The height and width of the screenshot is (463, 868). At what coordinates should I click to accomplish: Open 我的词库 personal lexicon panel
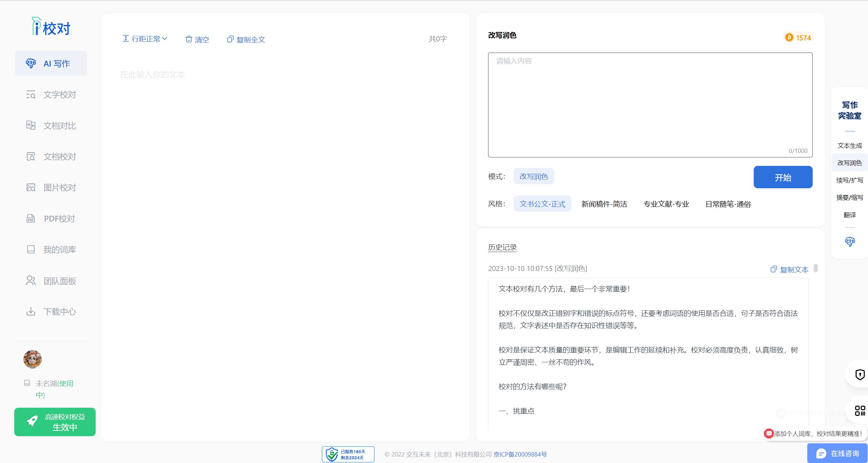51,249
